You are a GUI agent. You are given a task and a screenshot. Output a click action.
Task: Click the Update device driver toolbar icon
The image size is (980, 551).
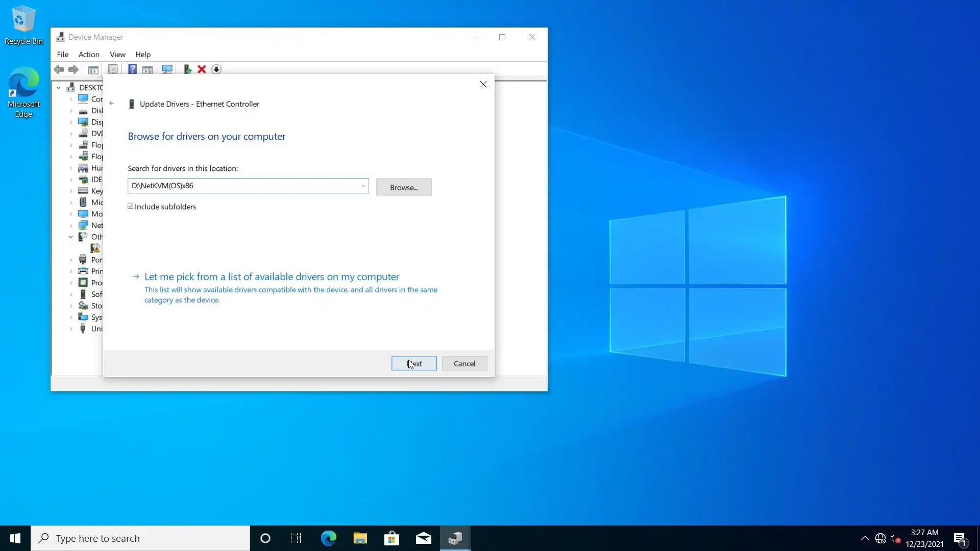coord(187,69)
